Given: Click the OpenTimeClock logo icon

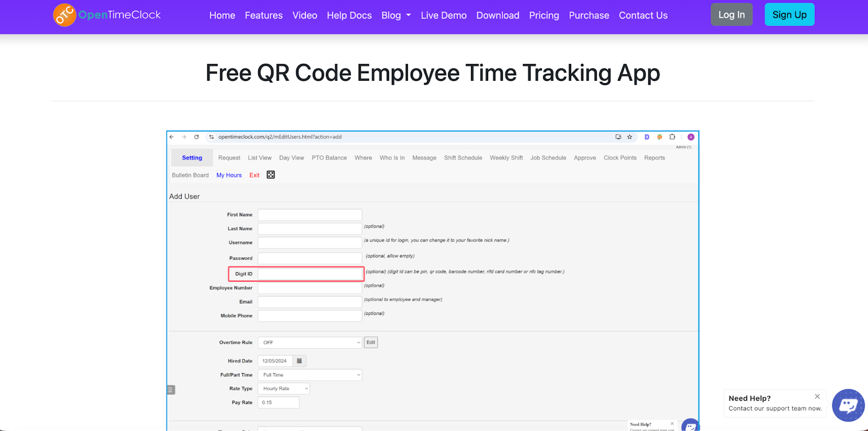Looking at the screenshot, I should (65, 15).
